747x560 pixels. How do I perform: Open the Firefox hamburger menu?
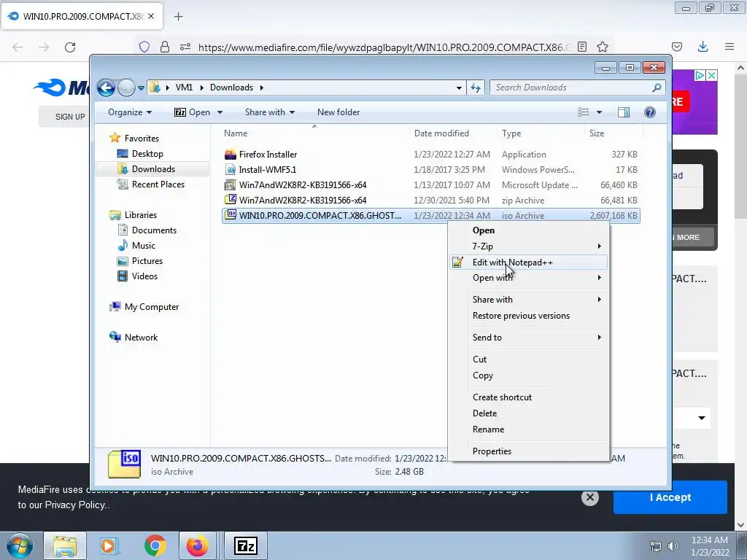click(729, 47)
